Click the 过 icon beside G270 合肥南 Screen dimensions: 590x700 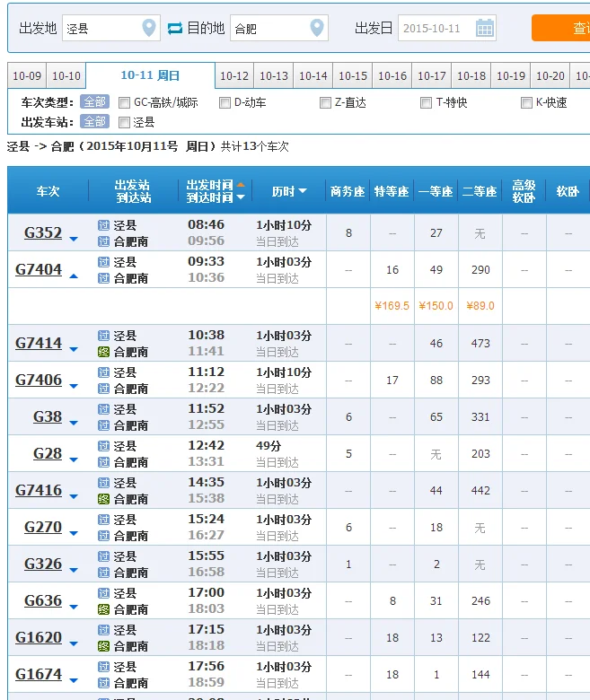(103, 535)
